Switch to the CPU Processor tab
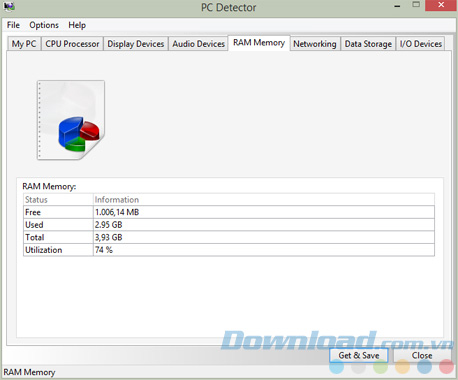The width and height of the screenshot is (458, 380). (72, 44)
